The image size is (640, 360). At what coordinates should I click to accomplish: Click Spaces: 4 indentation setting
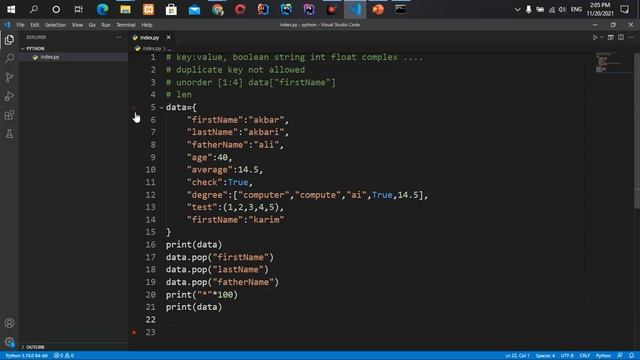coord(545,356)
